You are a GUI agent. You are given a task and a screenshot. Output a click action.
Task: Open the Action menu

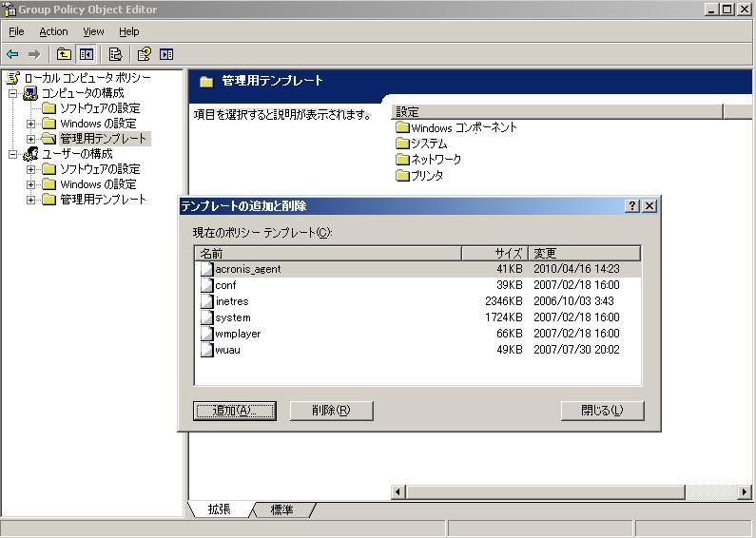click(x=53, y=31)
